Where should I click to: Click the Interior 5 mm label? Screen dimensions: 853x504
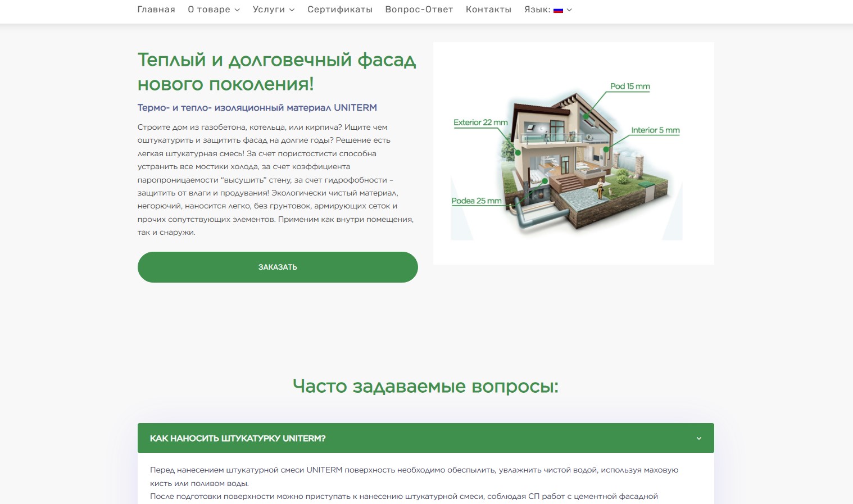point(655,130)
